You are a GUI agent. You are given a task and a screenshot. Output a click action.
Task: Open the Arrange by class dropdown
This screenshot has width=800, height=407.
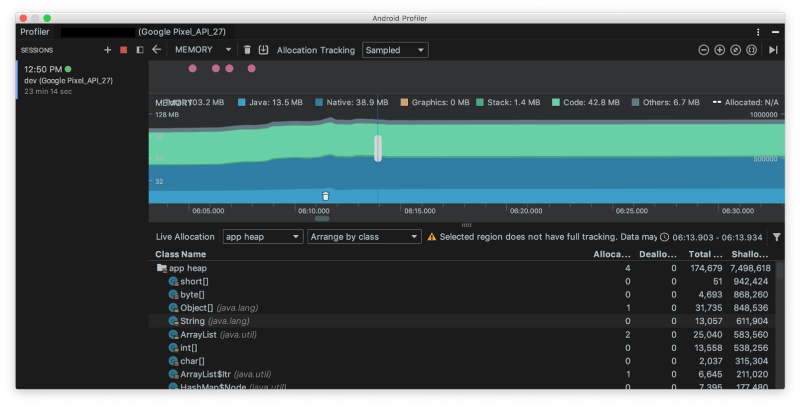[363, 237]
